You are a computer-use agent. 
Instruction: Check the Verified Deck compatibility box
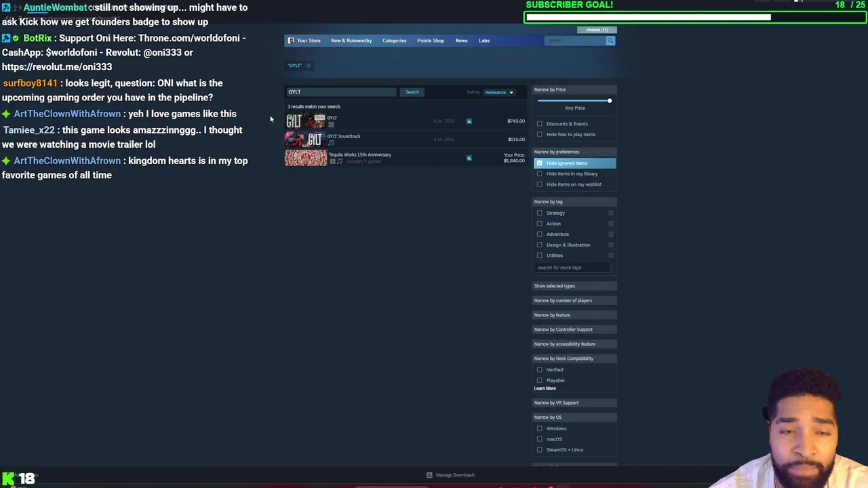point(540,370)
